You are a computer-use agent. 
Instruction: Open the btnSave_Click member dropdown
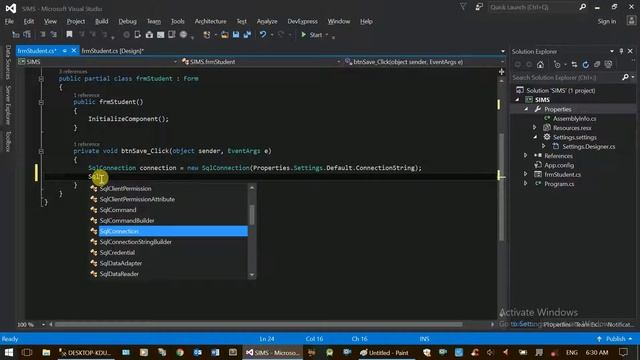tap(502, 62)
